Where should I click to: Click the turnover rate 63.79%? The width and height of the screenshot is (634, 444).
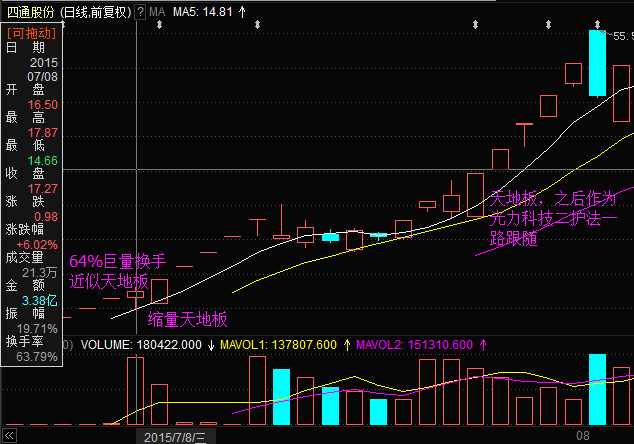pyautogui.click(x=37, y=357)
